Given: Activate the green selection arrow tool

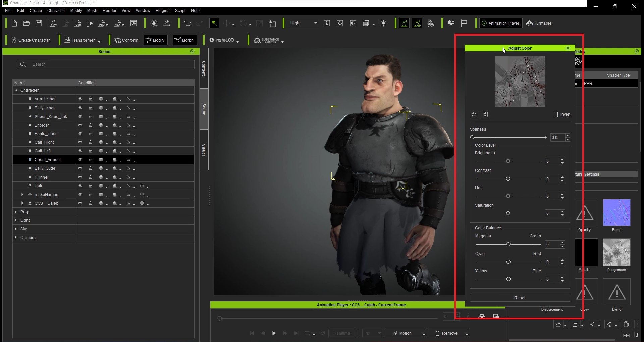Looking at the screenshot, I should (214, 23).
